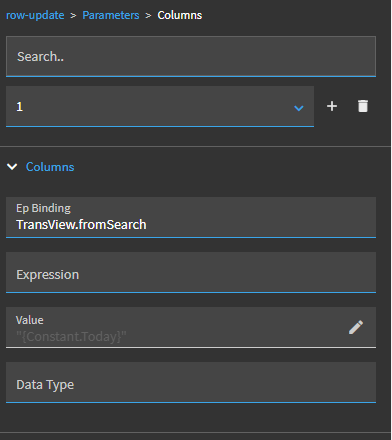Focus the Expression input field
The height and width of the screenshot is (440, 392).
pos(191,273)
